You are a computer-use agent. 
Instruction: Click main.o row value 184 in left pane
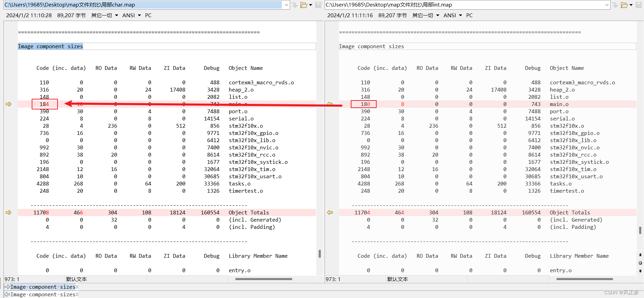click(x=44, y=104)
